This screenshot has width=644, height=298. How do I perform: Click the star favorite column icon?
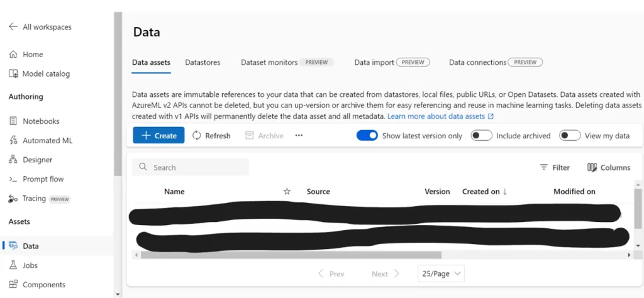tap(287, 192)
